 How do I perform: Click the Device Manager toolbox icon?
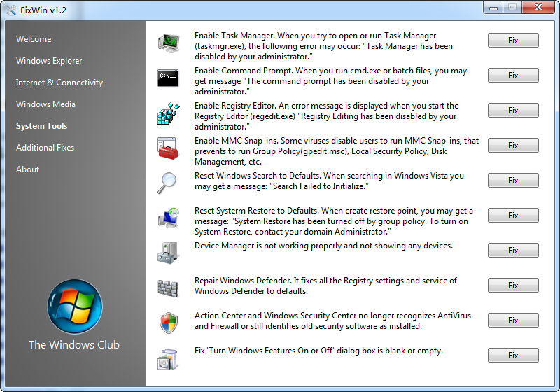tap(168, 253)
